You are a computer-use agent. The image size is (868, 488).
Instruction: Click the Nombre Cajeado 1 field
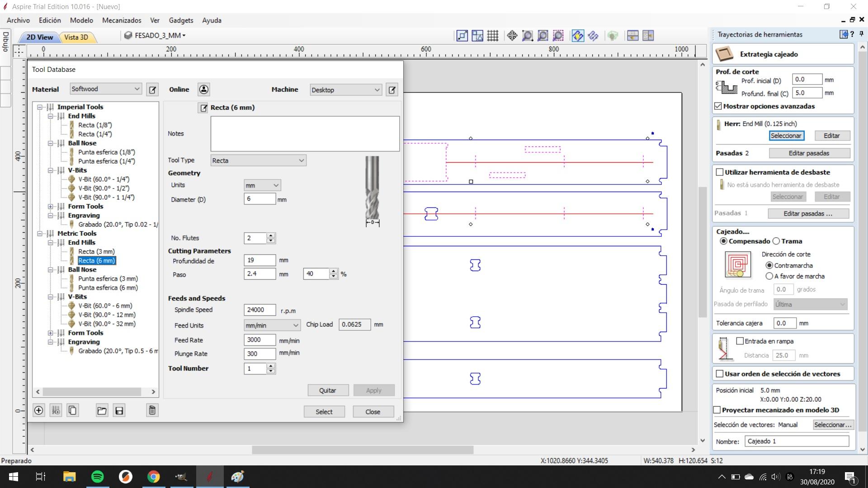point(797,441)
